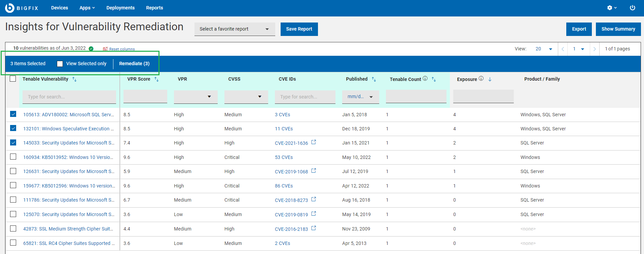Click the Remediate (3) button

[x=134, y=63]
